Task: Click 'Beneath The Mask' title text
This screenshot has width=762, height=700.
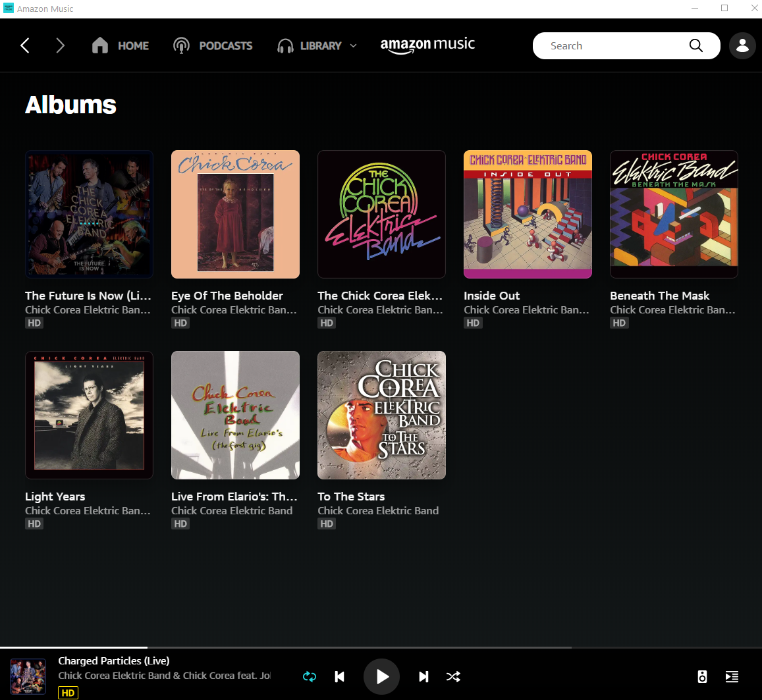Action: coord(659,296)
